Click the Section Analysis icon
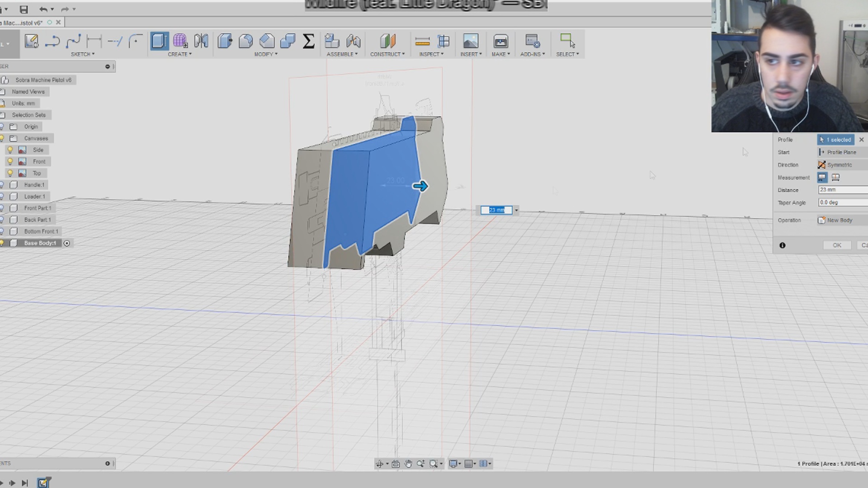The width and height of the screenshot is (868, 488). tap(443, 41)
